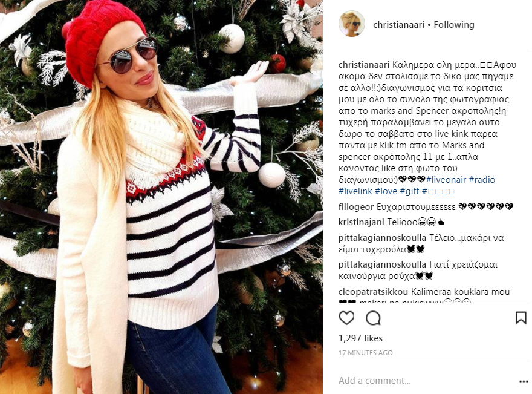Toggle the Following button
This screenshot has height=394, width=532.
tap(454, 25)
